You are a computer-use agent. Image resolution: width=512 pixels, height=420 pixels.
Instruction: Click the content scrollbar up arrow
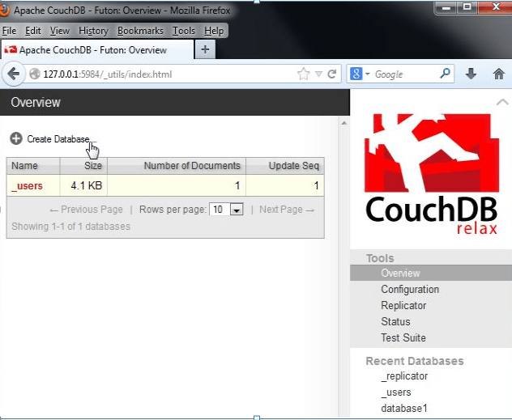click(343, 123)
